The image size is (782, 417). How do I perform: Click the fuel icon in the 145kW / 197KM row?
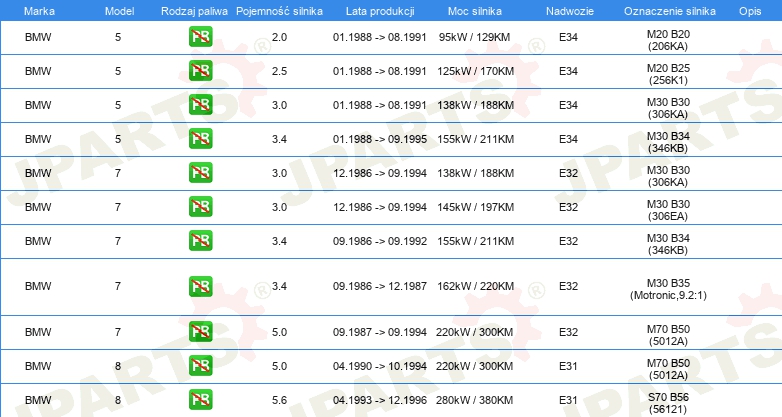pos(200,207)
